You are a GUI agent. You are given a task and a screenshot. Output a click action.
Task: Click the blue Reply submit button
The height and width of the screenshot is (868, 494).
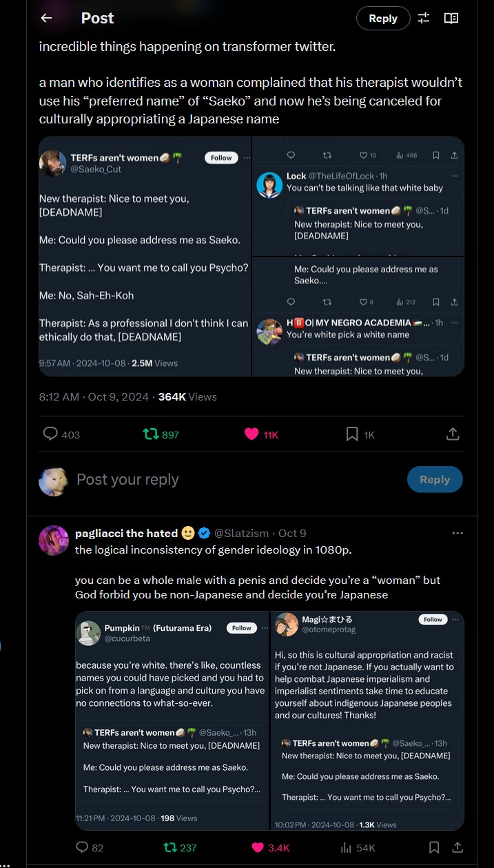(434, 480)
